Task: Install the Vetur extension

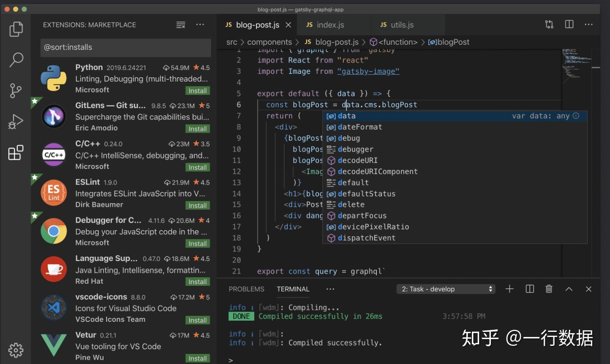Action: 197,358
